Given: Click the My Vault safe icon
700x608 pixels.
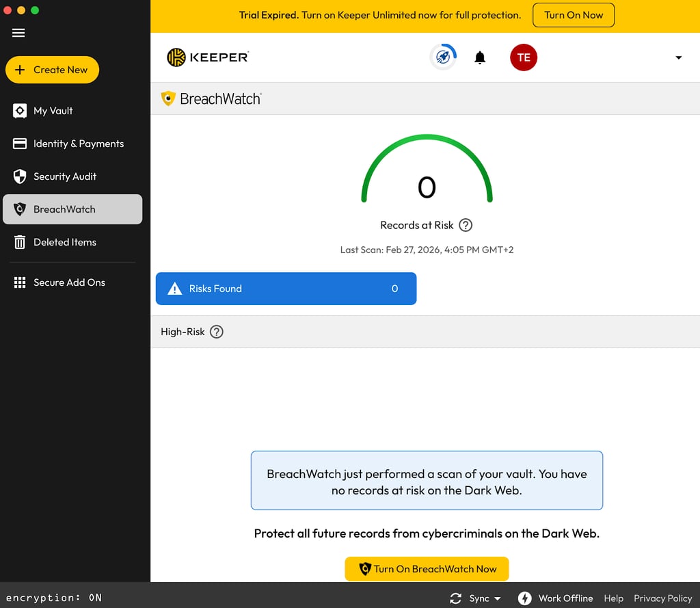Looking at the screenshot, I should pyautogui.click(x=20, y=111).
